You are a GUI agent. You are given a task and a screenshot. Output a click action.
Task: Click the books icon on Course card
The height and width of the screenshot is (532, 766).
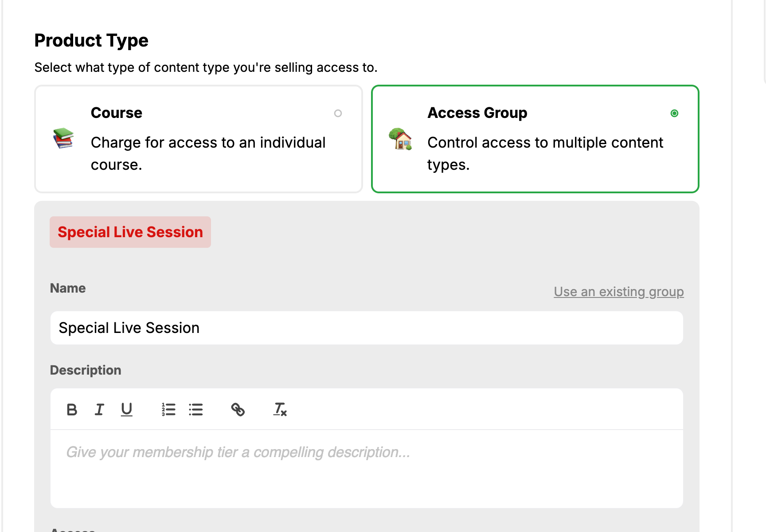63,138
